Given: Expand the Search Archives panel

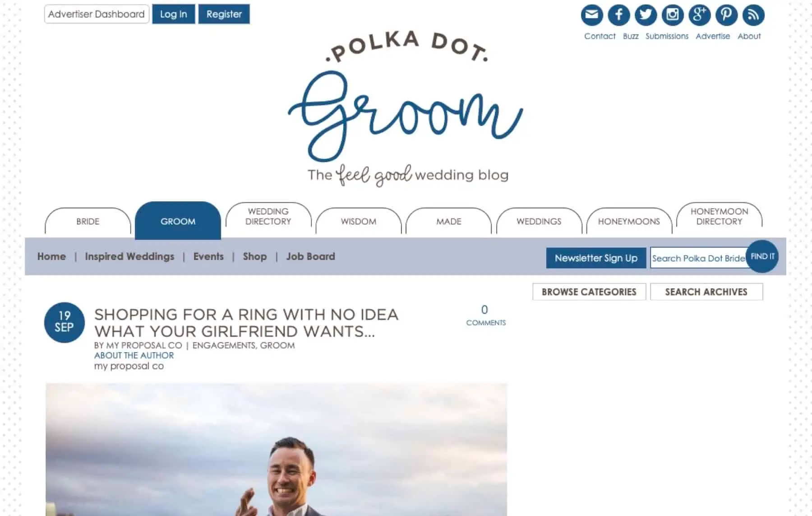Looking at the screenshot, I should (x=706, y=292).
